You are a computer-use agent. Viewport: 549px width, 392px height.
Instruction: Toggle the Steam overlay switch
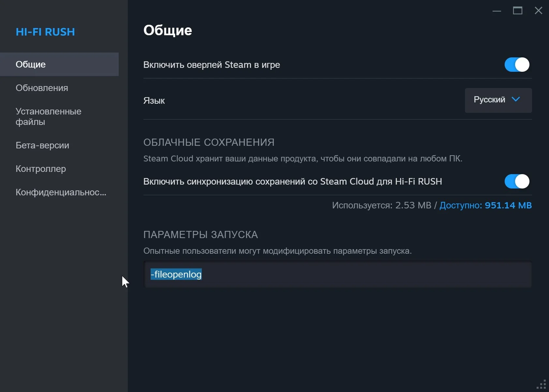(517, 65)
